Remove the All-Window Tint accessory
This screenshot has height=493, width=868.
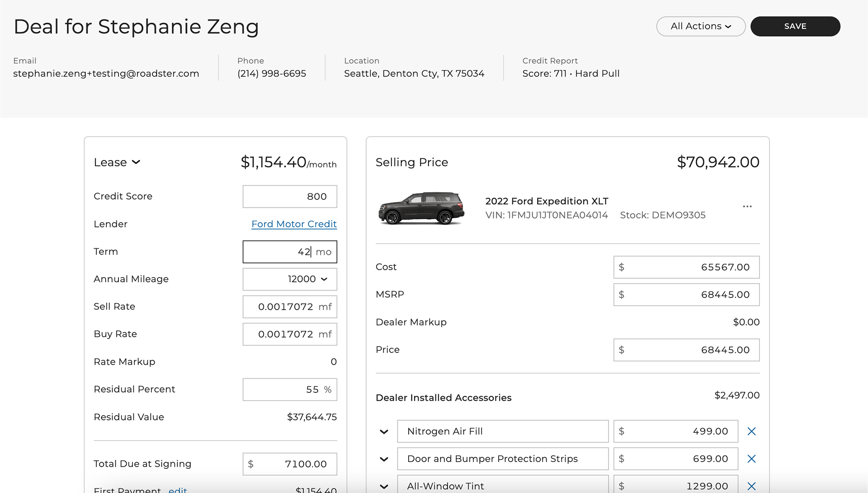tap(751, 486)
